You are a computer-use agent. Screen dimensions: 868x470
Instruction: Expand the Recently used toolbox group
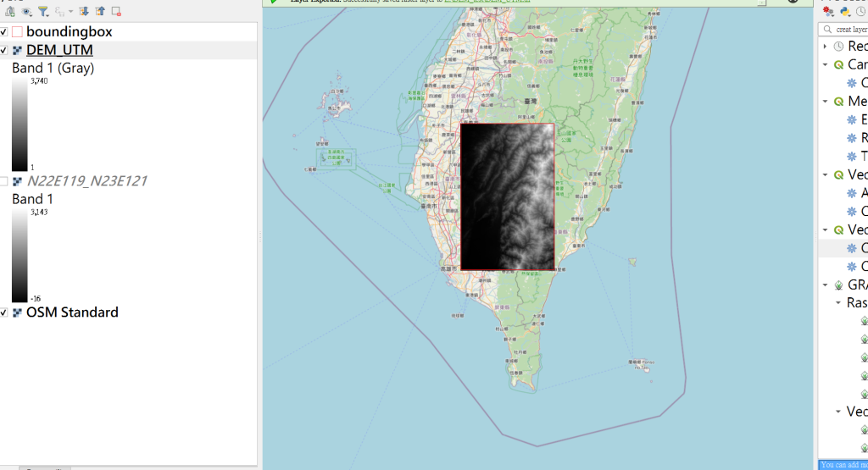(825, 47)
